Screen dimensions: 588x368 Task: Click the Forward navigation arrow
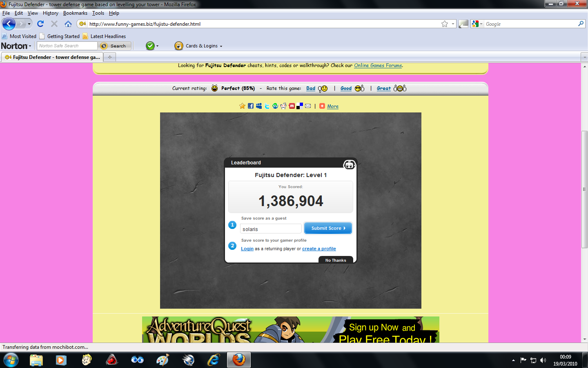(x=21, y=24)
